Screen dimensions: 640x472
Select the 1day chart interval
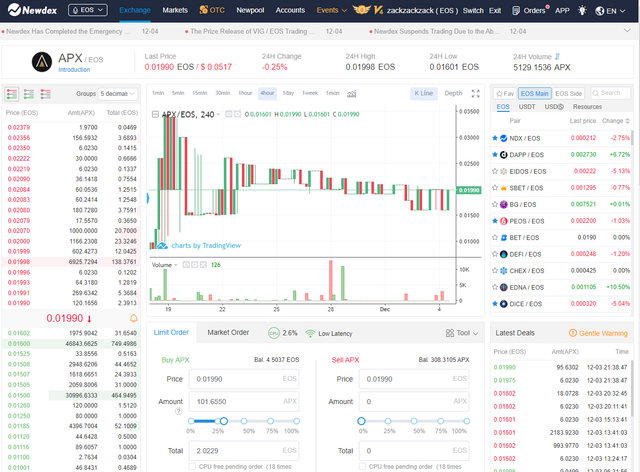288,93
